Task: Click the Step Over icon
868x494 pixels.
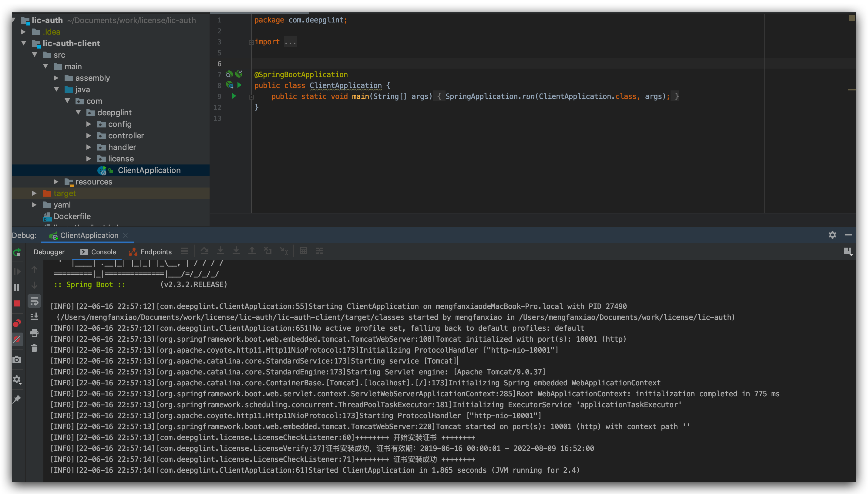Action: (x=204, y=251)
